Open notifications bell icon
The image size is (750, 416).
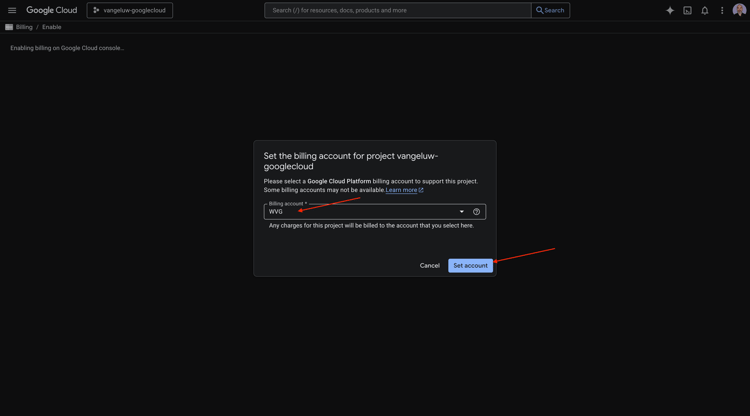(x=705, y=10)
